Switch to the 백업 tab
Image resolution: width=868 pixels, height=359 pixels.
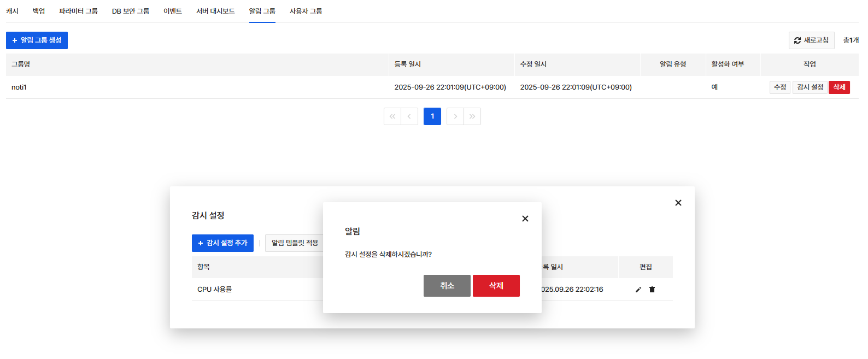pos(39,11)
